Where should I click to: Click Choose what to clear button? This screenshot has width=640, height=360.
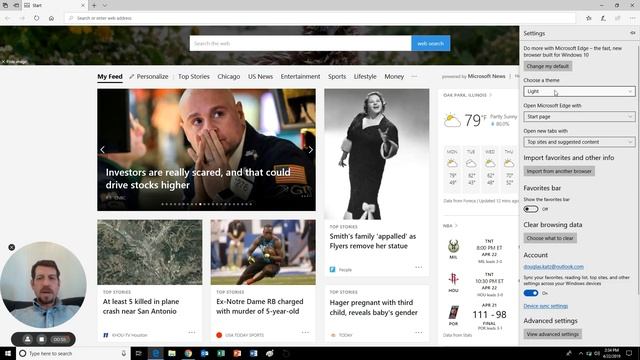point(550,238)
